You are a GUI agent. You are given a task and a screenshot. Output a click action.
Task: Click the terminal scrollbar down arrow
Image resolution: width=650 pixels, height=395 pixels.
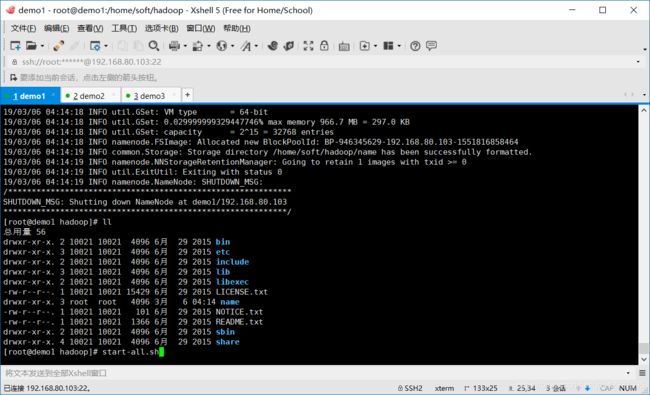(x=643, y=359)
